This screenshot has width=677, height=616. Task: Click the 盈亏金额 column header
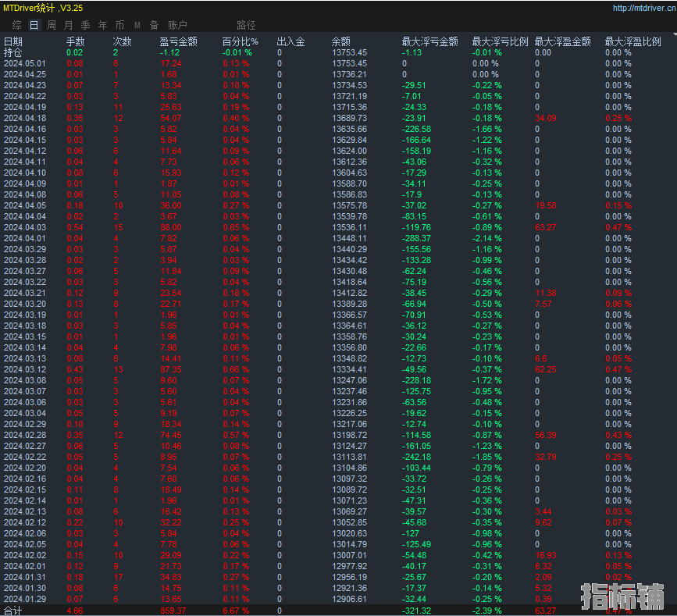(x=178, y=41)
